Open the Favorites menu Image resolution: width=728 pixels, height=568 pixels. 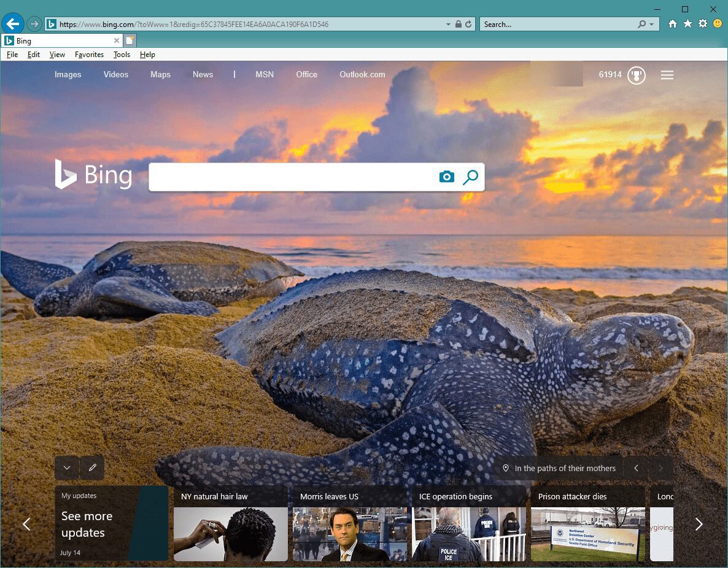tap(89, 55)
